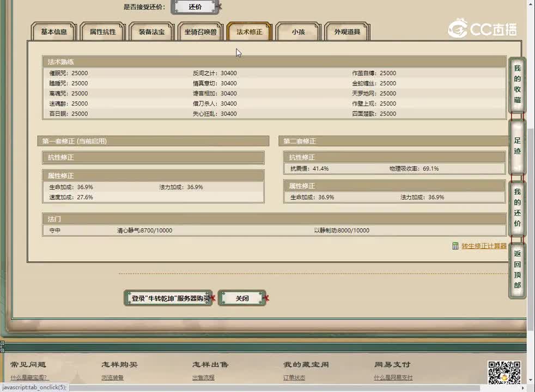Select the 小孩 tab
Viewport: 535px width, 392px height.
point(298,32)
